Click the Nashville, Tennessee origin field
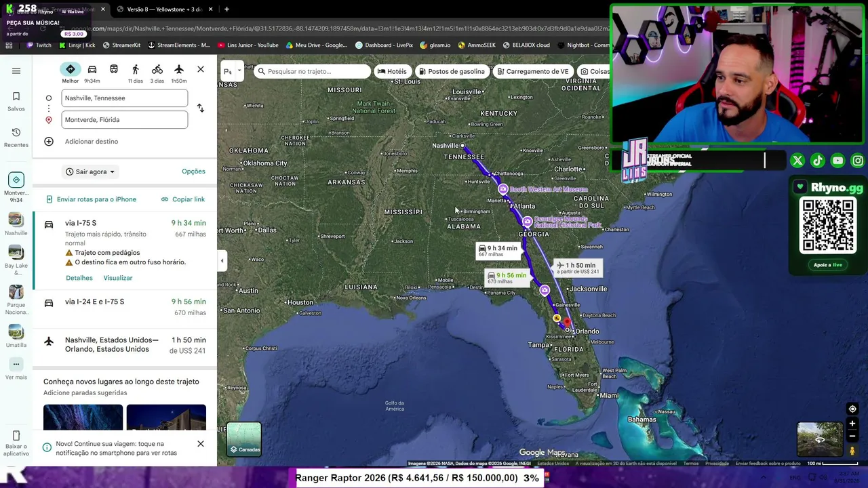This screenshot has height=488, width=868. (125, 98)
